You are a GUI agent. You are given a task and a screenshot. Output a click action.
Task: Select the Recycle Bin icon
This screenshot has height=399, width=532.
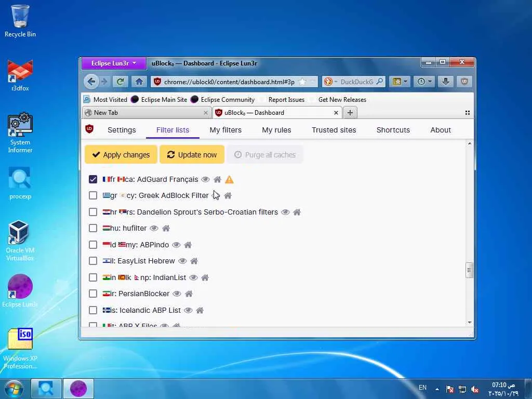[20, 21]
